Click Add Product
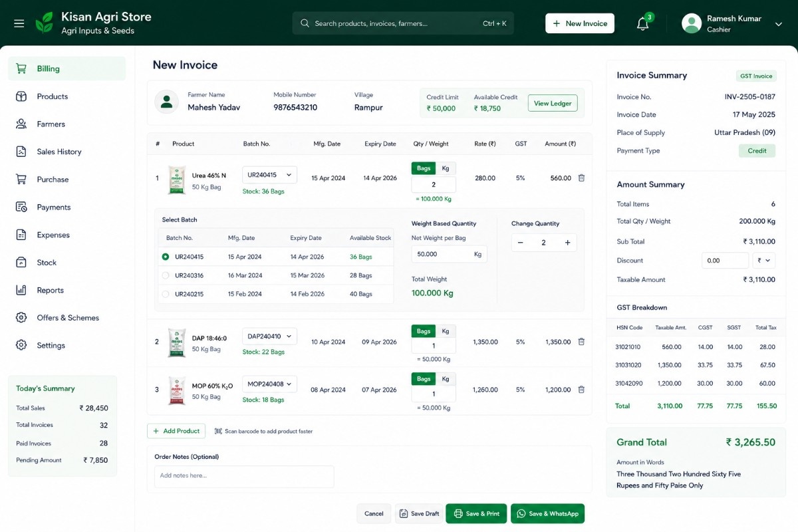 coord(176,431)
